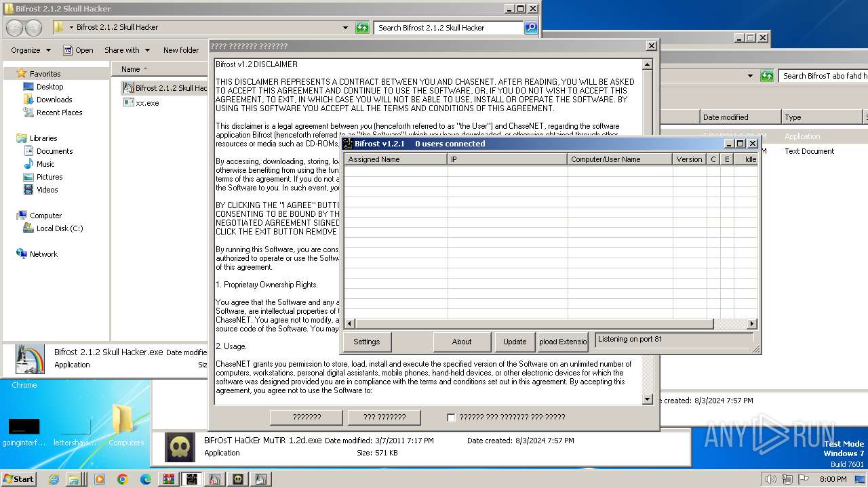Click refresh icon in BifrosT abo fahd window
The width and height of the screenshot is (868, 488).
tap(767, 76)
